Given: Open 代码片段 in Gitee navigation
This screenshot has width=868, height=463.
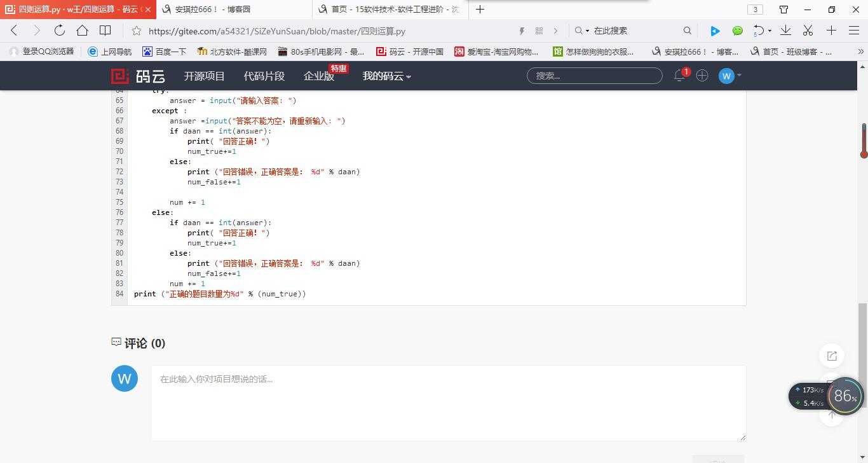Looking at the screenshot, I should (264, 76).
